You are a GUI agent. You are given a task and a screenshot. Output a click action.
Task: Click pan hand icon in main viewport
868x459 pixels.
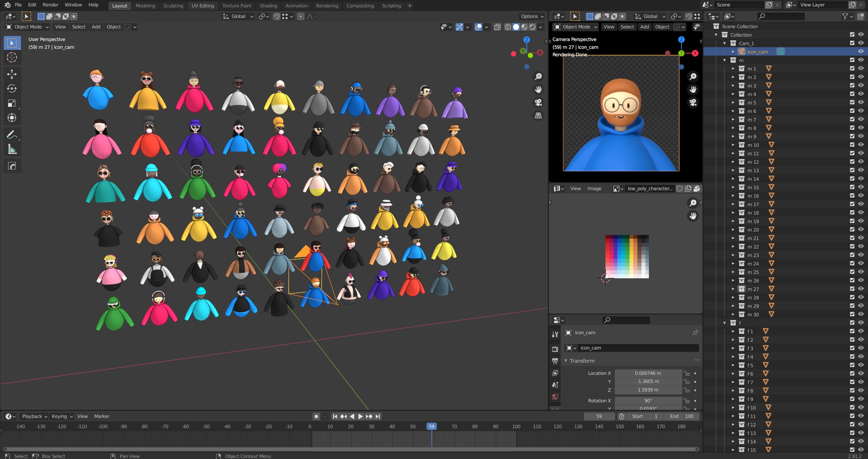click(538, 89)
